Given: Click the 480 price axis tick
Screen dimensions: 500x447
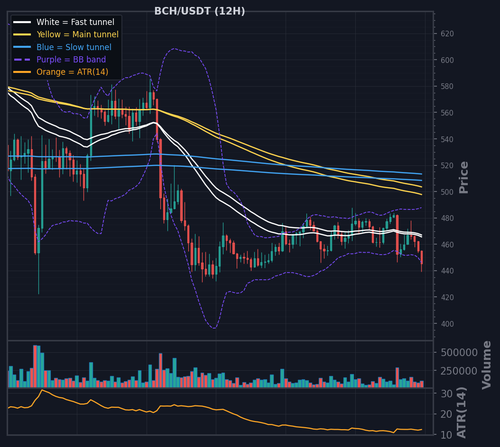Looking at the screenshot, I should pos(447,218).
